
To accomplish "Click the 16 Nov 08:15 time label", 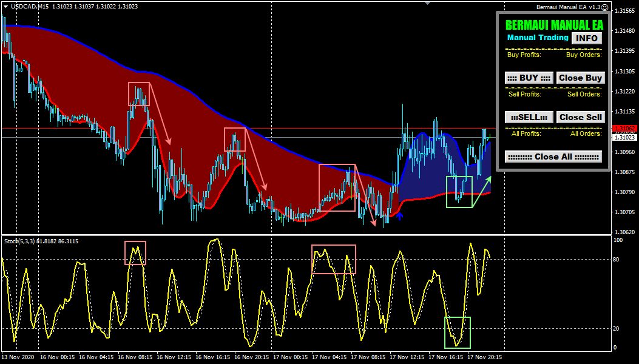I will pos(135,357).
